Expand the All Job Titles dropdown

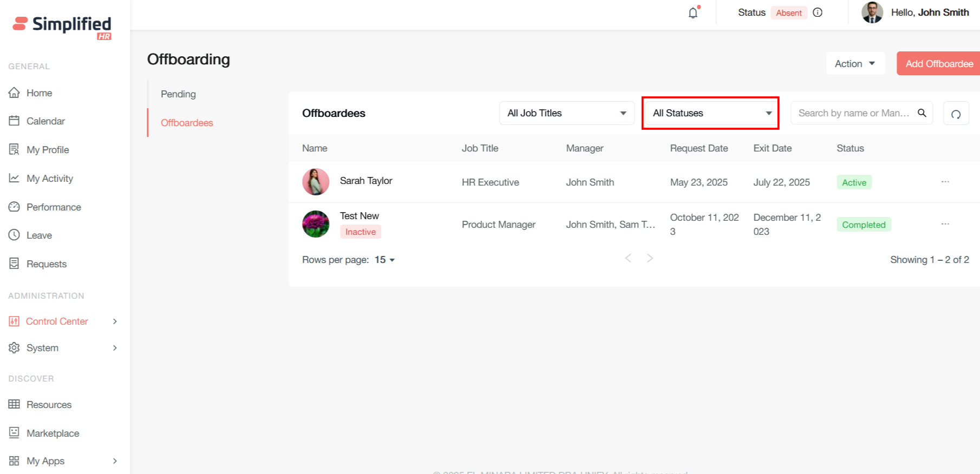[566, 113]
